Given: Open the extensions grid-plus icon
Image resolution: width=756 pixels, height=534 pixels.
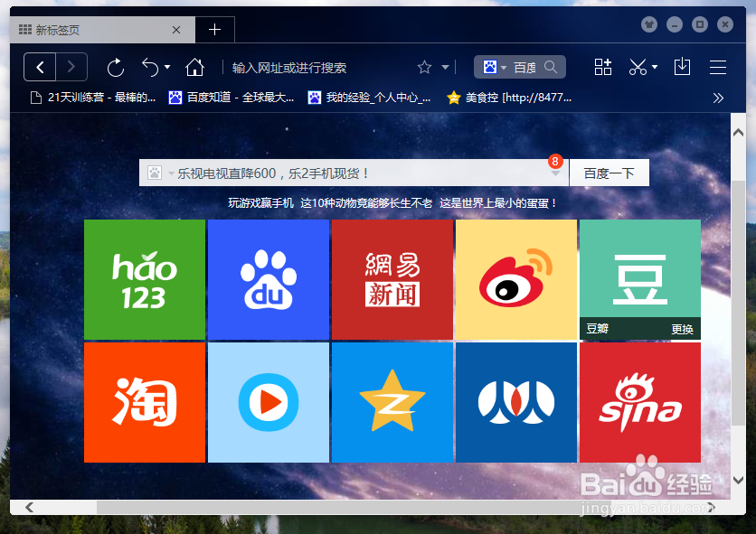Looking at the screenshot, I should [602, 67].
